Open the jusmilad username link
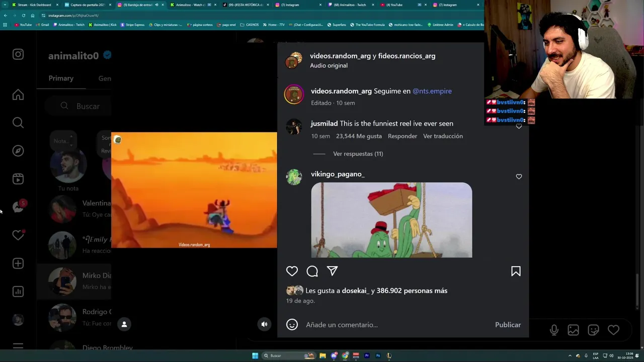The width and height of the screenshot is (644, 362). click(325, 124)
